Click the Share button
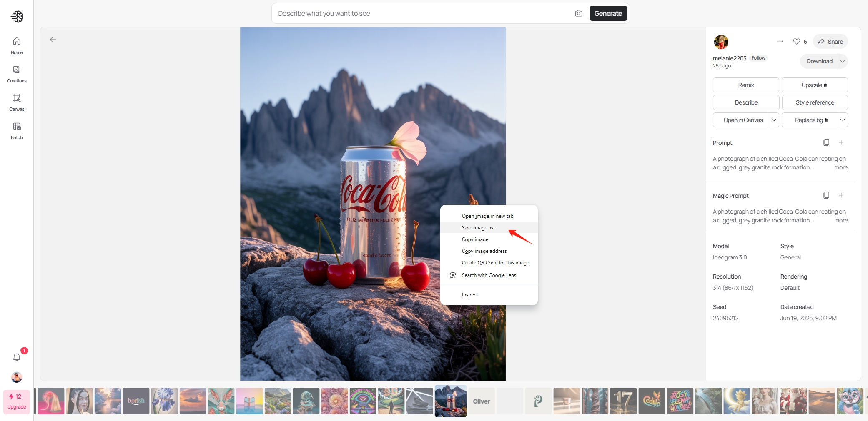The image size is (868, 421). (830, 41)
